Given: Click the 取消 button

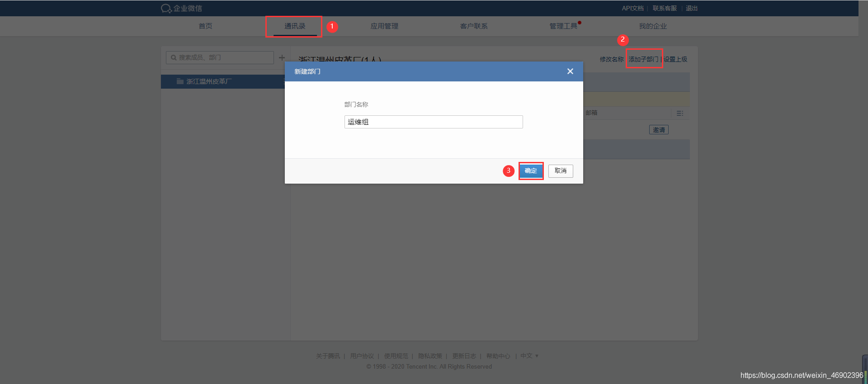Looking at the screenshot, I should point(561,171).
